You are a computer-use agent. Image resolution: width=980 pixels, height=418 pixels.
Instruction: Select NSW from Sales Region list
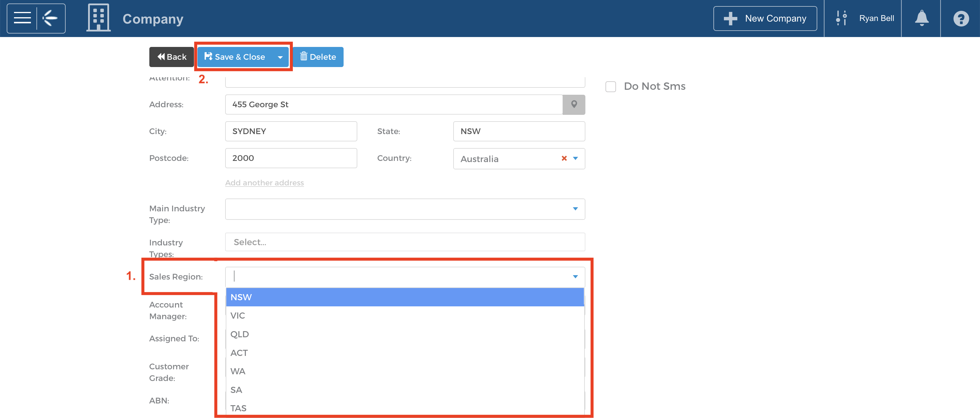coord(405,297)
